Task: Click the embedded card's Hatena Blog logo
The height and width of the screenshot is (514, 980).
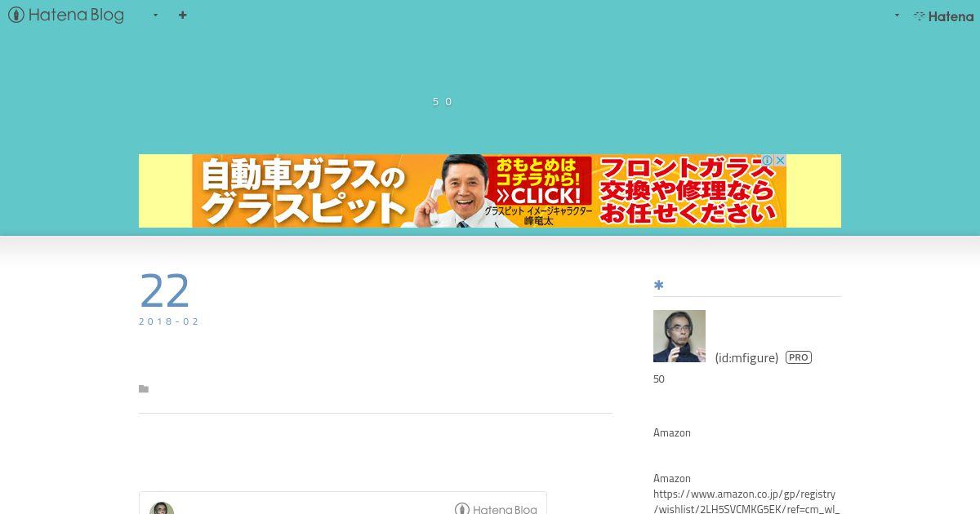Action: [496, 508]
